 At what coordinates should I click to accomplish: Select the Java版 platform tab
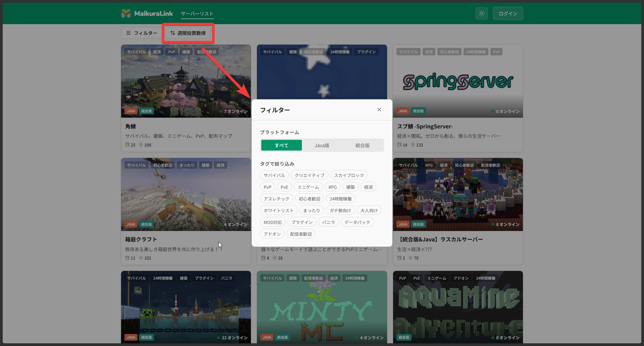[322, 145]
